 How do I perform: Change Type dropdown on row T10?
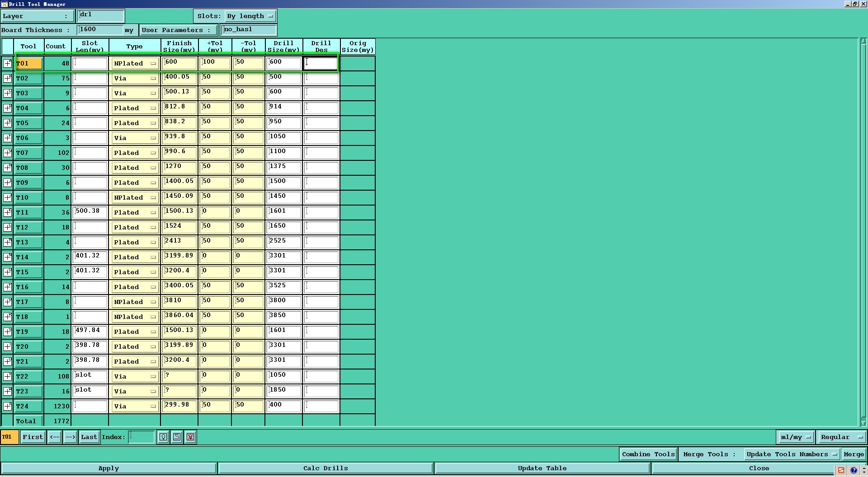pos(134,198)
